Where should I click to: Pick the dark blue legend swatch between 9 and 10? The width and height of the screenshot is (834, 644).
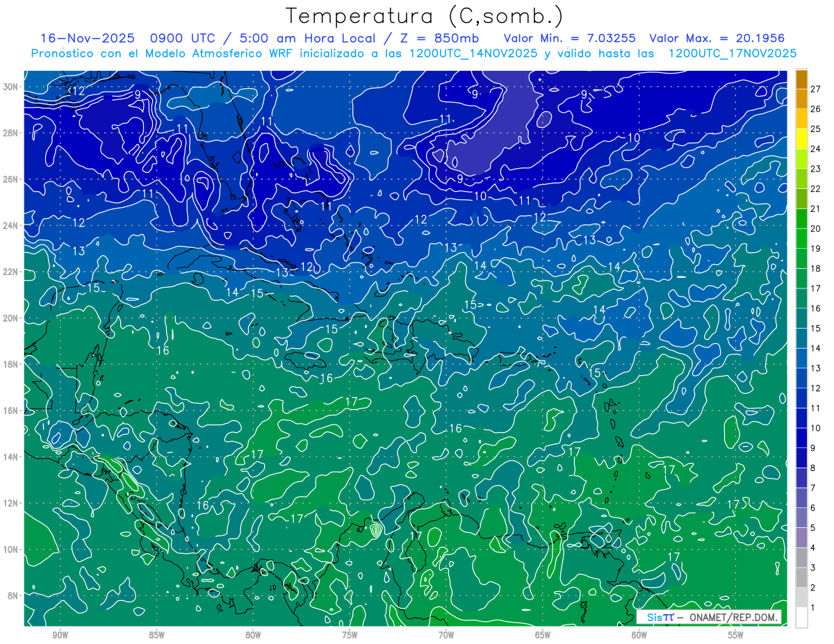(x=801, y=438)
